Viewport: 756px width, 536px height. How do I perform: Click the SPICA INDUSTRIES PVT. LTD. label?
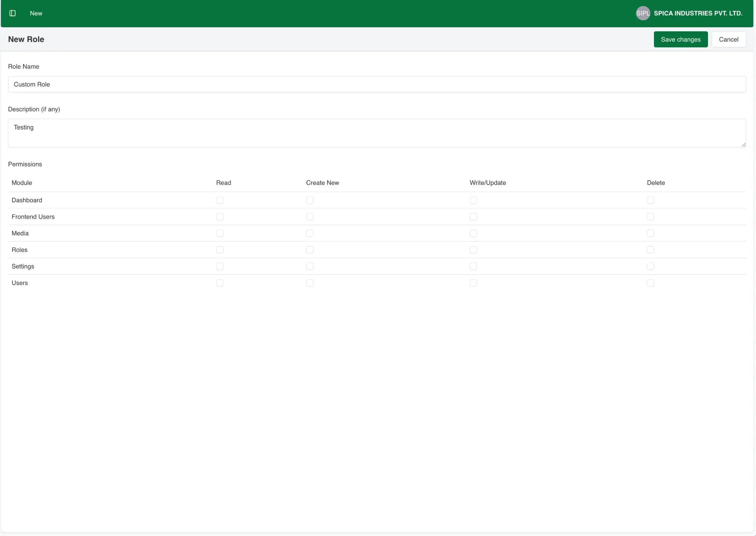pyautogui.click(x=697, y=13)
